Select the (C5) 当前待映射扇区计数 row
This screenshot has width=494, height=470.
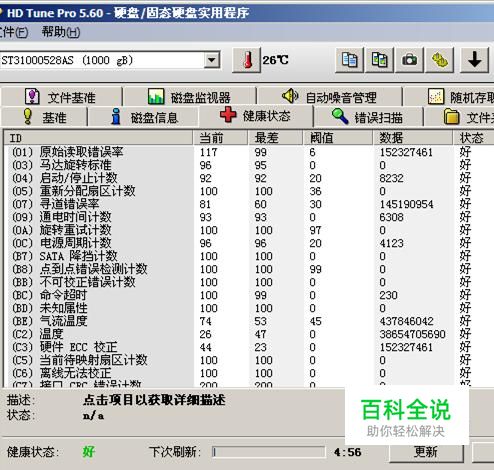click(x=249, y=360)
